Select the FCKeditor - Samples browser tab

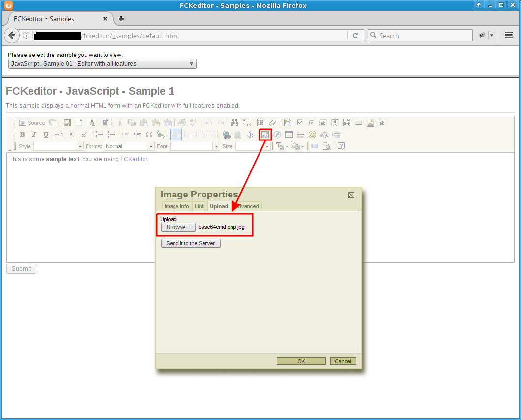point(60,19)
